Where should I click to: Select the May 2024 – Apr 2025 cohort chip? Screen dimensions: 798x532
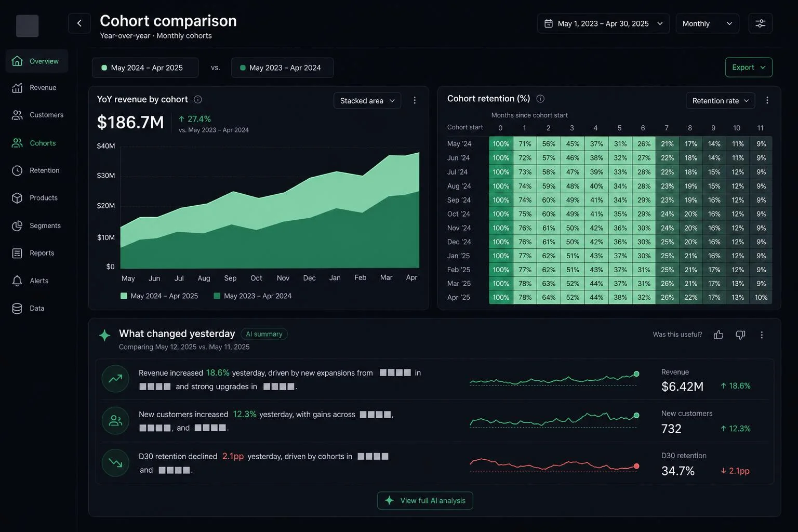pos(145,68)
